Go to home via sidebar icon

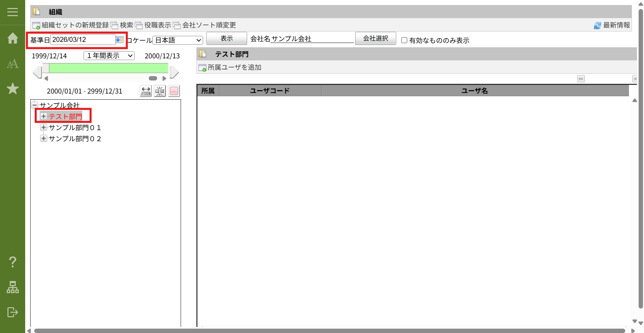tap(12, 38)
